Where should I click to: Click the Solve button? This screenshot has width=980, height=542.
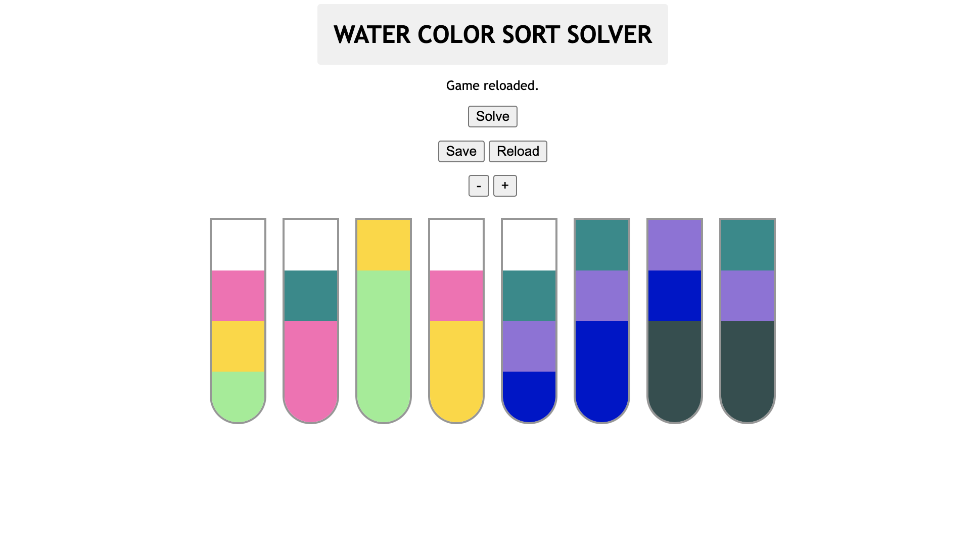point(492,116)
